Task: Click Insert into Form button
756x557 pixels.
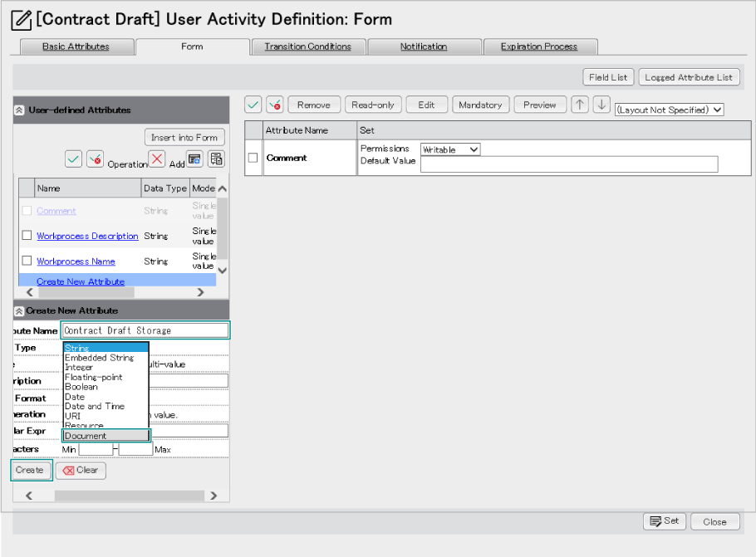Action: pos(184,137)
